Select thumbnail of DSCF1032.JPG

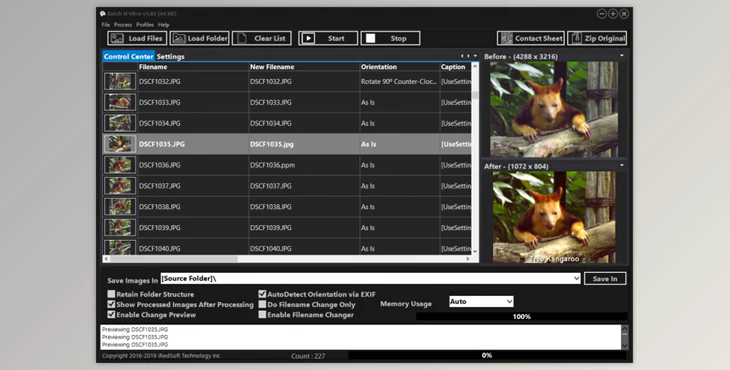120,81
